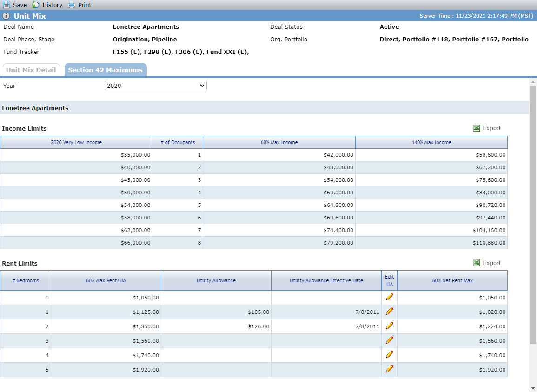Click the Active deal status value
The width and height of the screenshot is (537, 392).
[x=390, y=27]
